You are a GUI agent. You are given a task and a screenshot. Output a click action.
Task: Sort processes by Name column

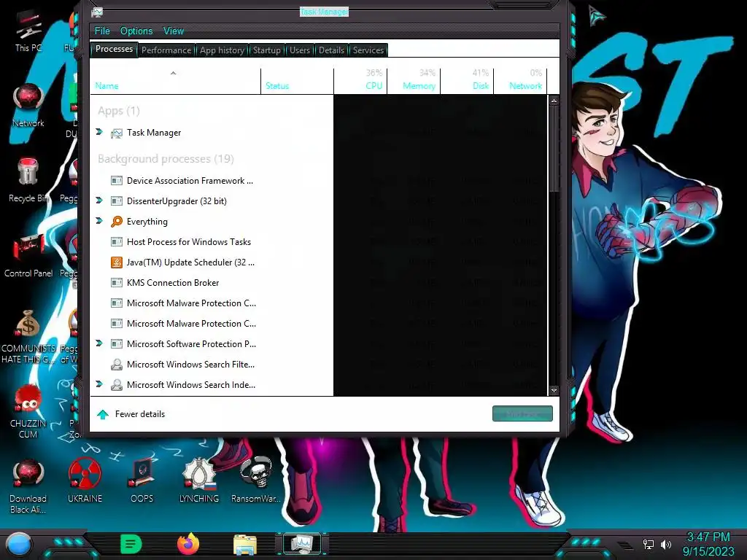pyautogui.click(x=175, y=81)
